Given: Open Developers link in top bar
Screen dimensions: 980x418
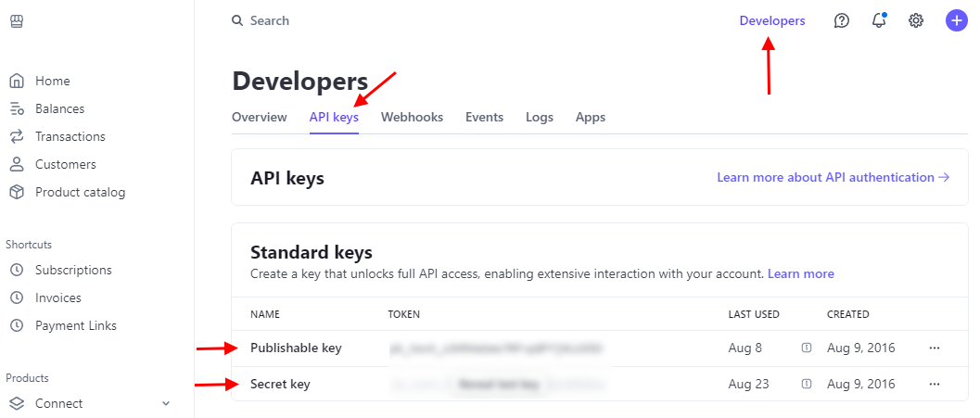Looking at the screenshot, I should coord(772,20).
